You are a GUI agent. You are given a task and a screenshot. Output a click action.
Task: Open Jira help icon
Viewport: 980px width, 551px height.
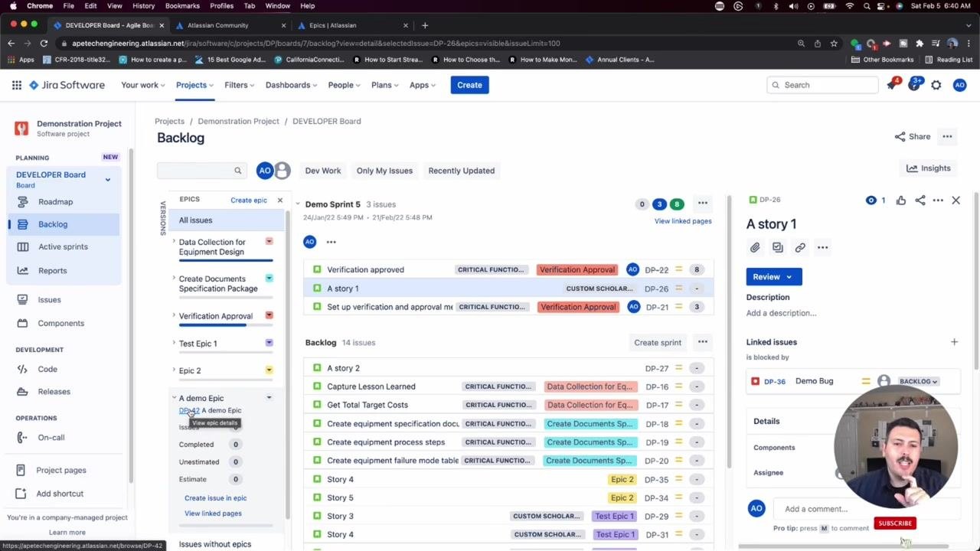914,85
